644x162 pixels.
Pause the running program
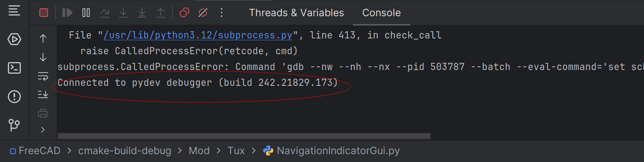[86, 13]
